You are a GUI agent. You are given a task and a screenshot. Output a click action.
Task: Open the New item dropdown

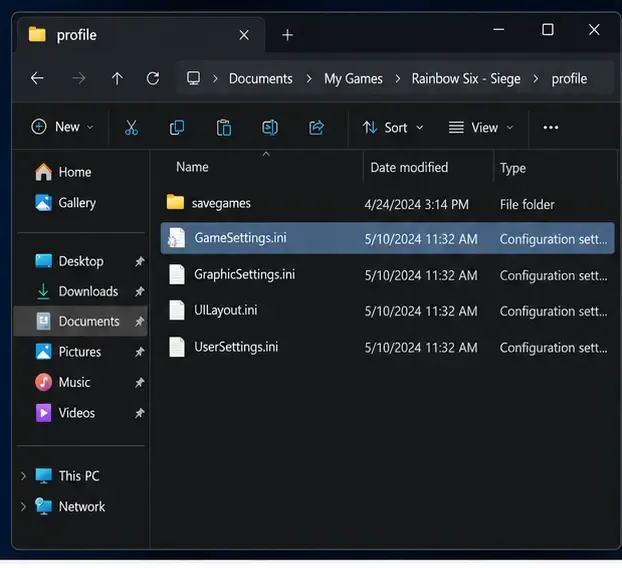point(62,127)
